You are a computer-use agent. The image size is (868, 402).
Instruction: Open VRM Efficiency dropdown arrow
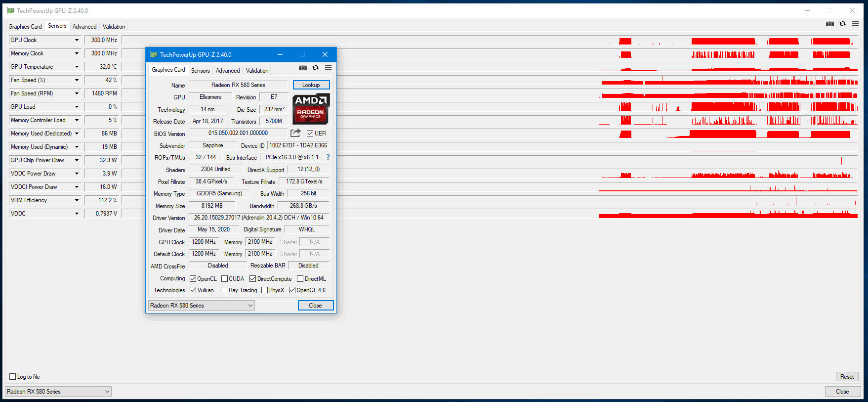[77, 200]
